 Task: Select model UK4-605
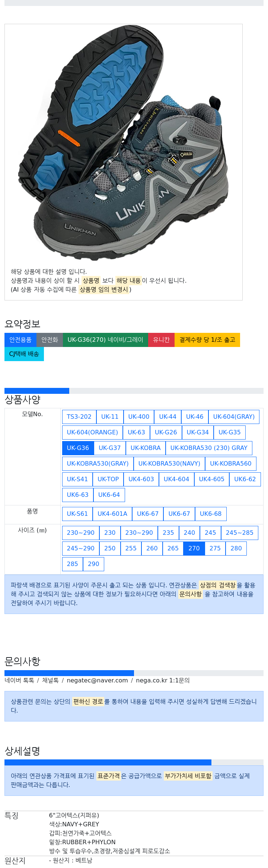[212, 479]
